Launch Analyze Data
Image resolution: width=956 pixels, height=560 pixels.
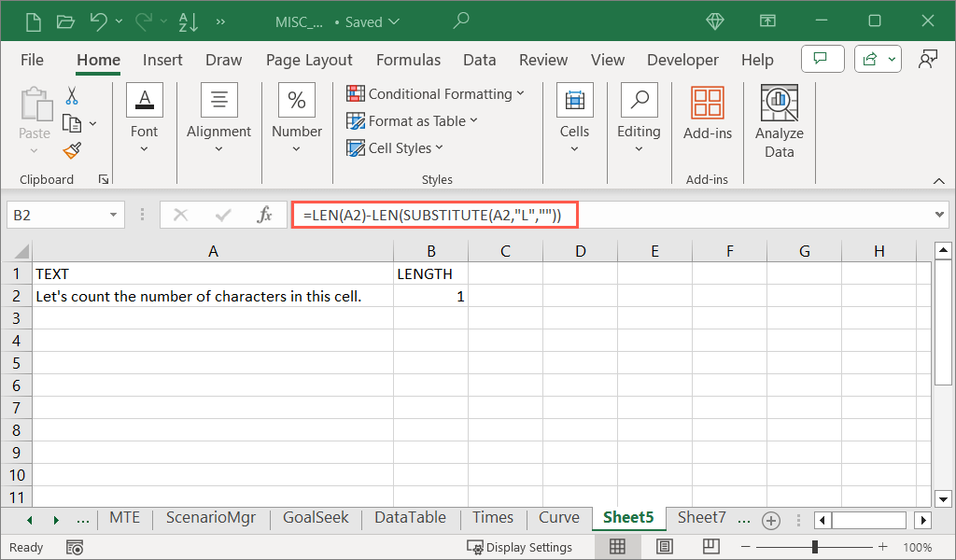pyautogui.click(x=779, y=119)
